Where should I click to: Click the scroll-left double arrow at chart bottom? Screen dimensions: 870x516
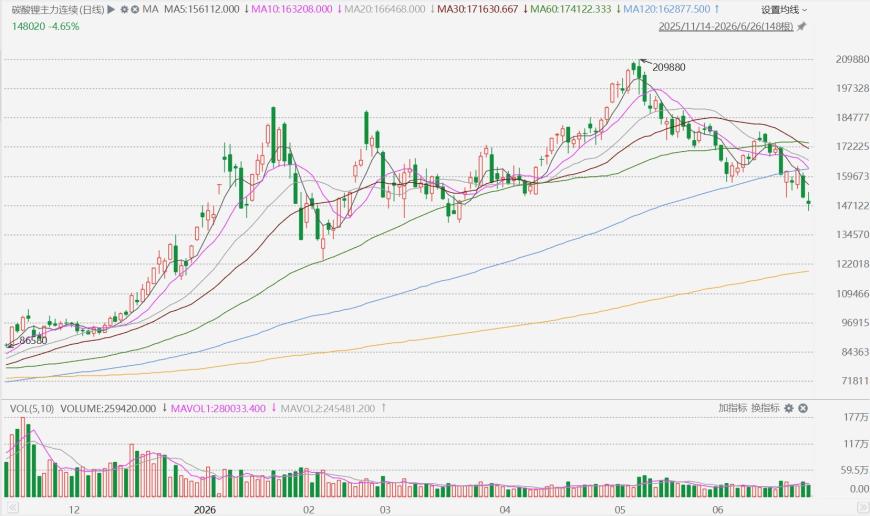point(12,507)
